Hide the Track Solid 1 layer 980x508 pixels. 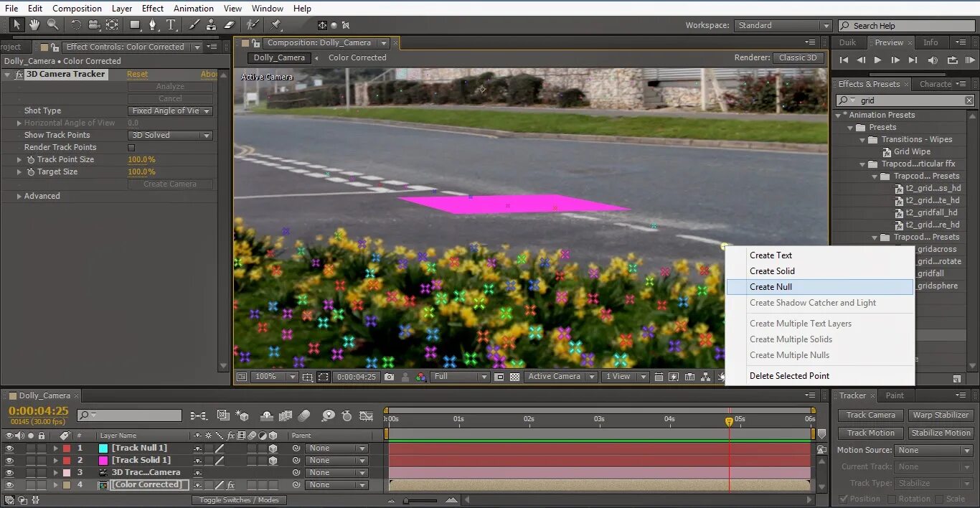pyautogui.click(x=9, y=460)
